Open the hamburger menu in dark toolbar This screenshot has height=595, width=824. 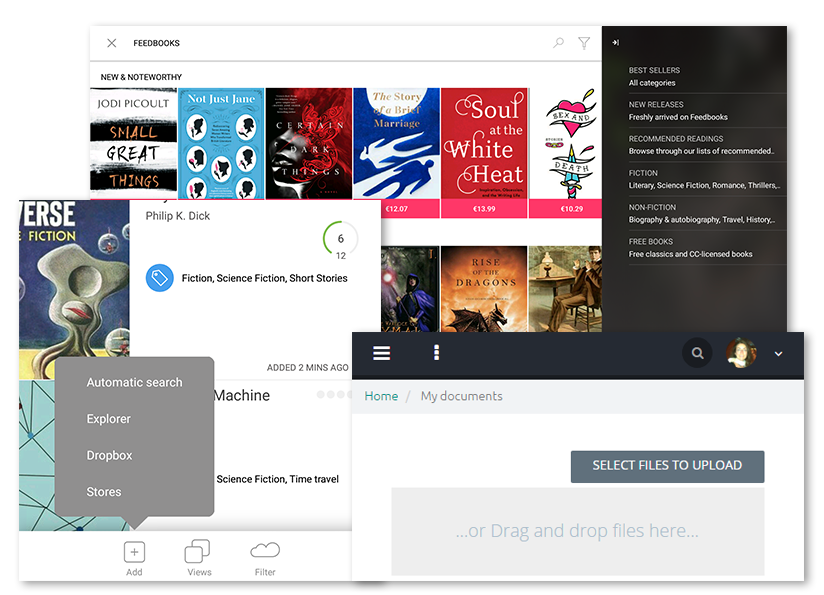point(382,353)
